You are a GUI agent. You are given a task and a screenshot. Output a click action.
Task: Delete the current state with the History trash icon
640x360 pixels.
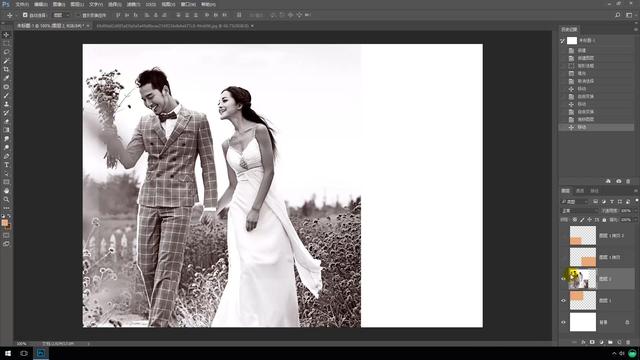point(628,181)
